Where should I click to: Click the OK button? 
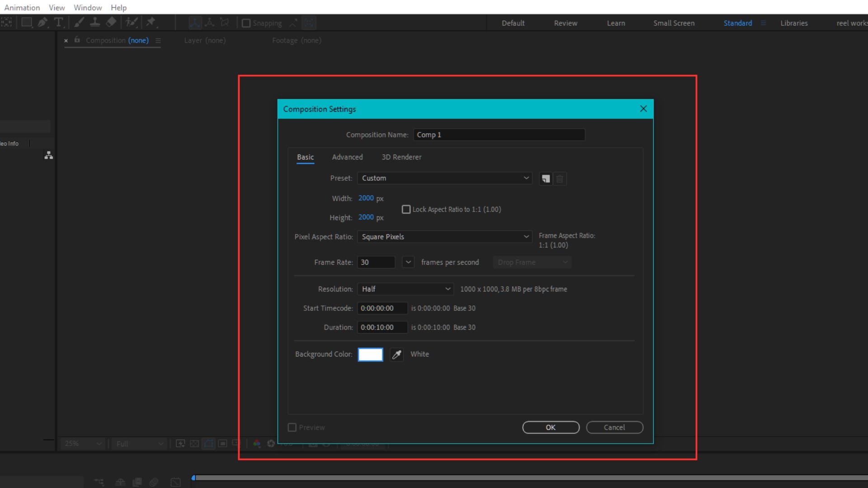pos(550,427)
